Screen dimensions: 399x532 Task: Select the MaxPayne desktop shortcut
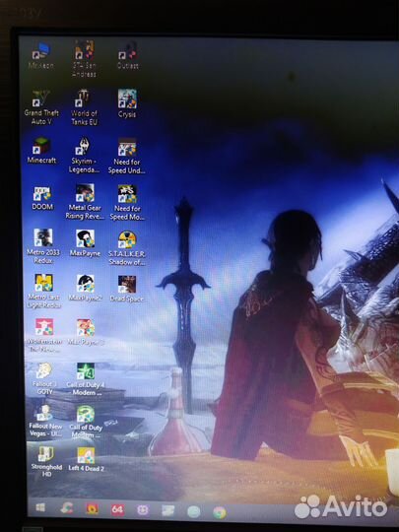pos(85,243)
